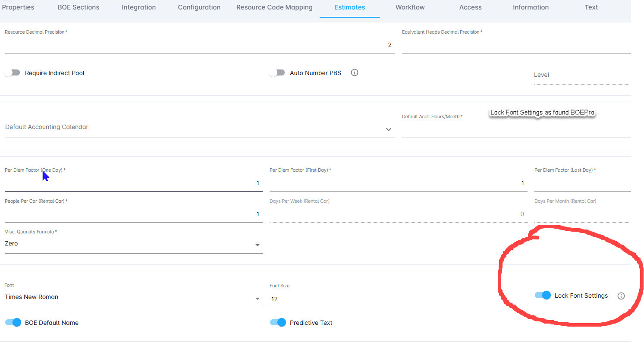Image resolution: width=644 pixels, height=346 pixels.
Task: Click the Font Size field
Action: (x=398, y=299)
